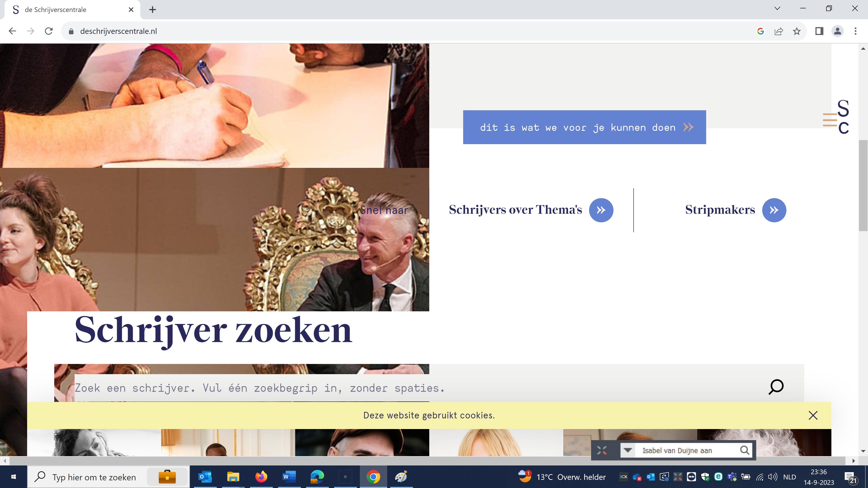The height and width of the screenshot is (488, 868).
Task: Click the OneDrive tray icon with red X
Action: pyautogui.click(x=637, y=477)
